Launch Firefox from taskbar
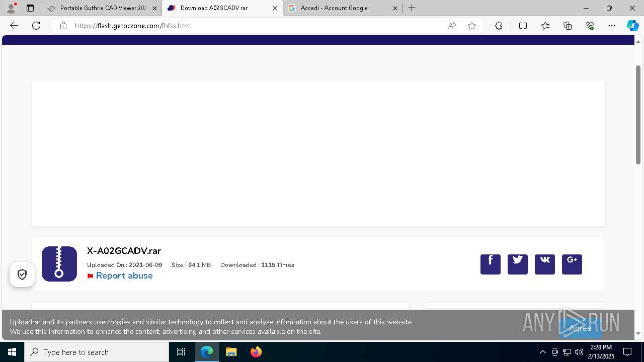This screenshot has width=644, height=362. point(256,352)
